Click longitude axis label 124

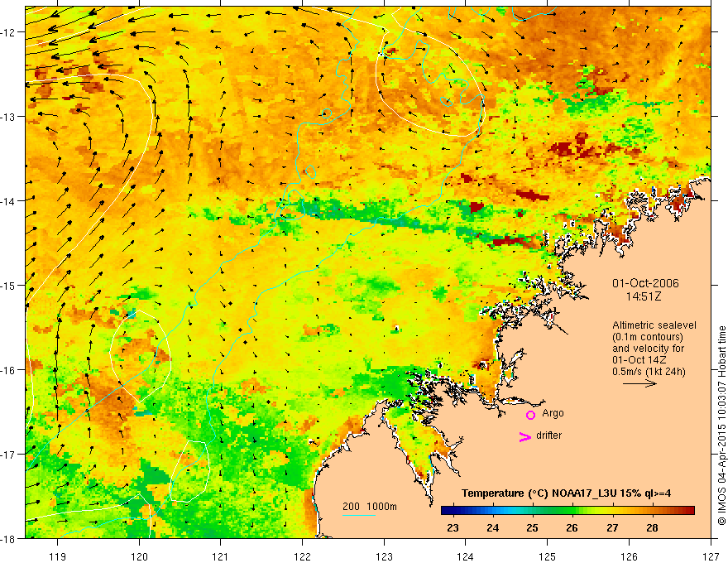466,556
